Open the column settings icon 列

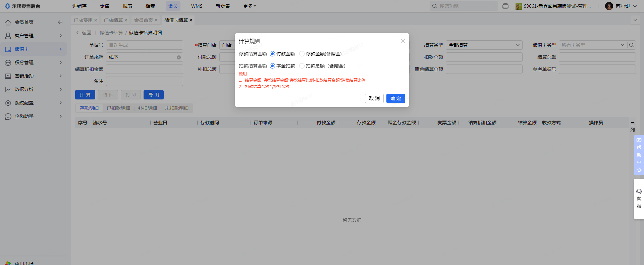tap(632, 127)
